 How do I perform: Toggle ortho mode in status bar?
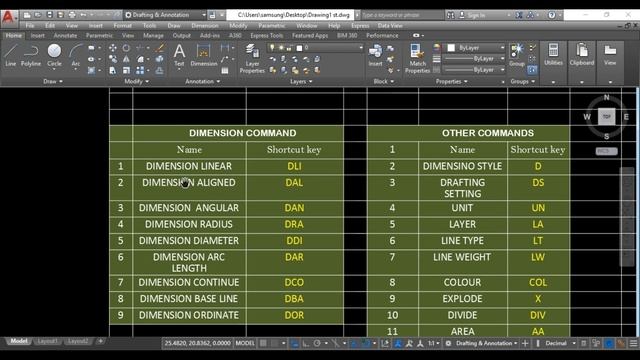point(305,343)
